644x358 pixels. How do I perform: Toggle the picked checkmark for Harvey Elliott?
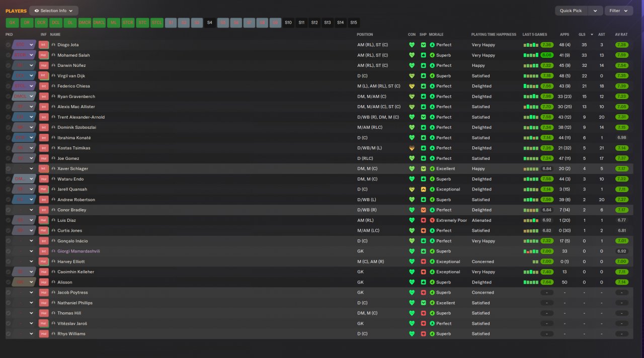(8, 261)
